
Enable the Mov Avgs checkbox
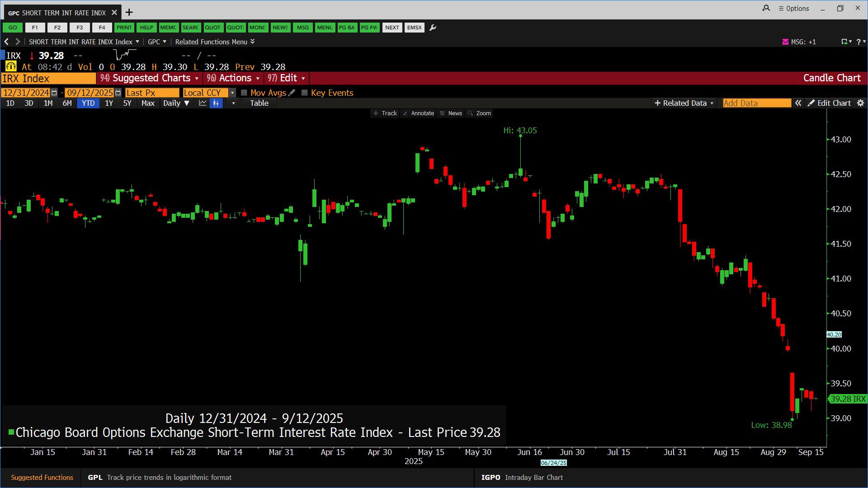(x=244, y=93)
